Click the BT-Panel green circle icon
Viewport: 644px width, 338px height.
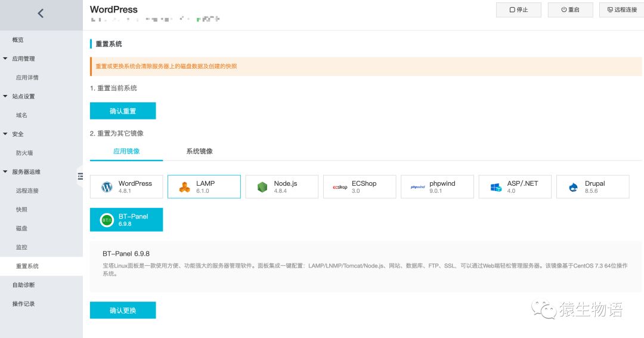(x=107, y=220)
